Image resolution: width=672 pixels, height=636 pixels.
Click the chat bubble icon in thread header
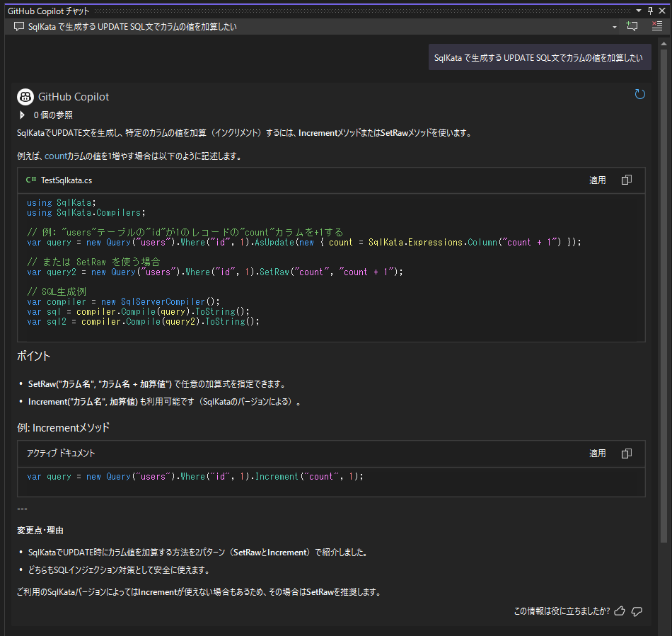click(x=19, y=27)
